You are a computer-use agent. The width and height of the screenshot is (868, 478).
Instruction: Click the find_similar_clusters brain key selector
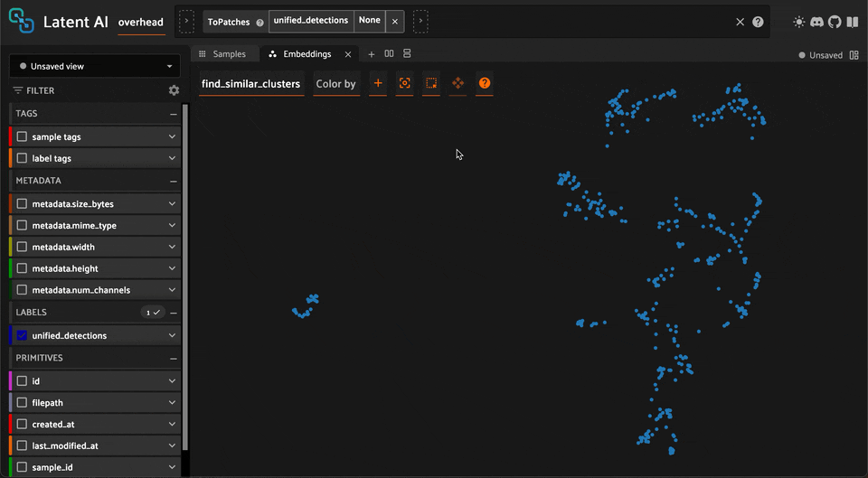[250, 84]
